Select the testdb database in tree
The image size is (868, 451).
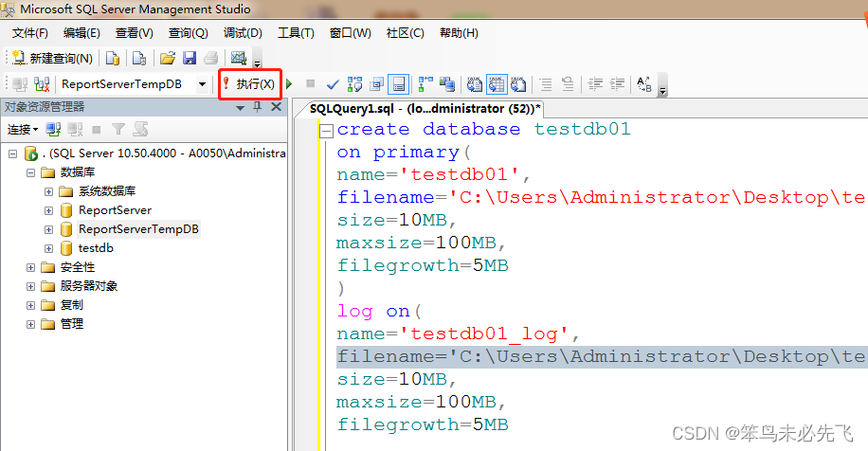point(96,248)
